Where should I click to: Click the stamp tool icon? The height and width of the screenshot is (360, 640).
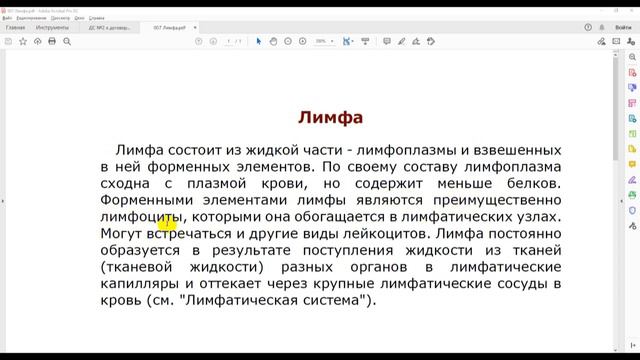431,41
